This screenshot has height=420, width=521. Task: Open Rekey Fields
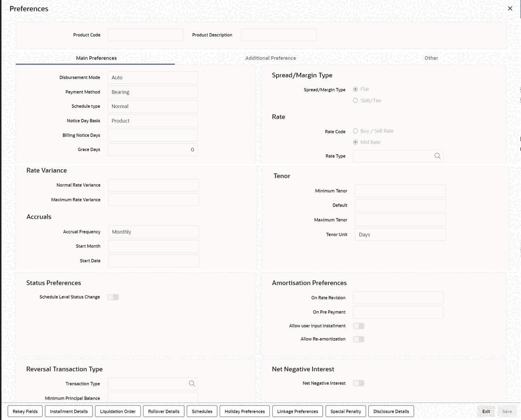click(x=25, y=411)
